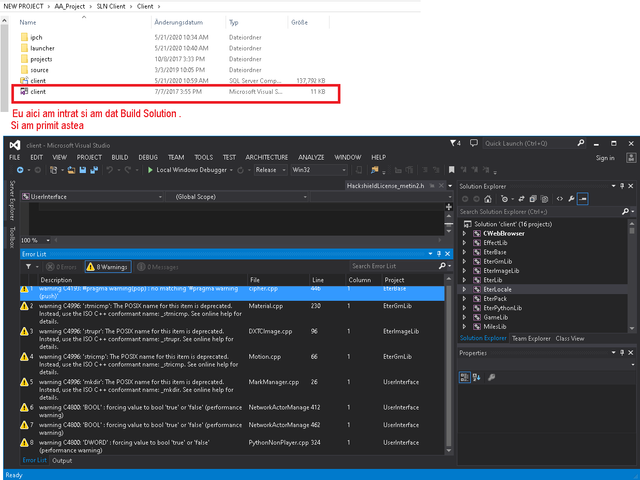Click the Open File folder icon
Viewport: 640px width, 480px height.
[71, 170]
